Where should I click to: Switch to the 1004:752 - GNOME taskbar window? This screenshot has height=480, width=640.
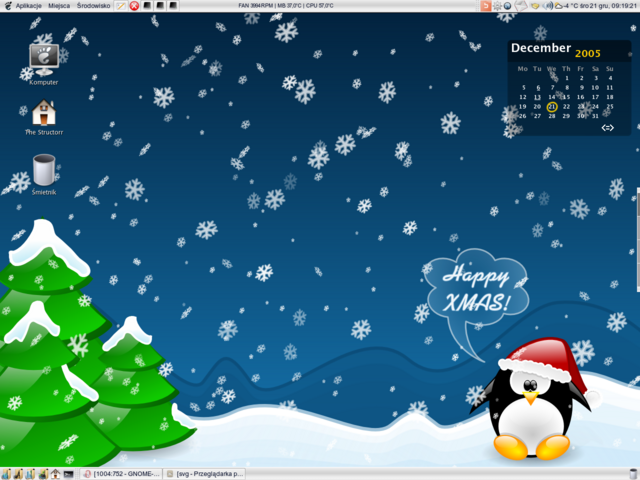pyautogui.click(x=121, y=474)
